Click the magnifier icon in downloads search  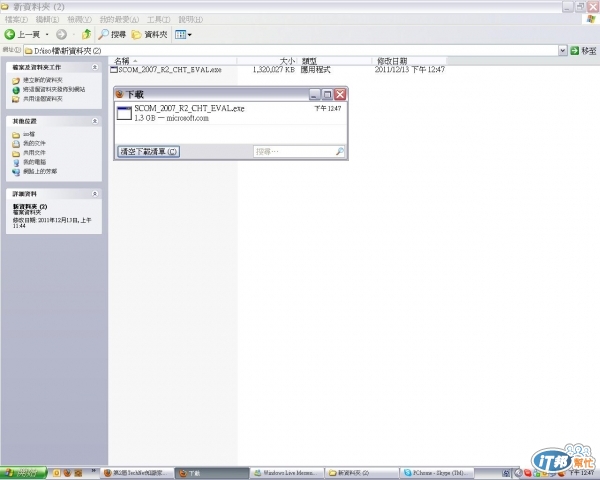click(x=339, y=152)
